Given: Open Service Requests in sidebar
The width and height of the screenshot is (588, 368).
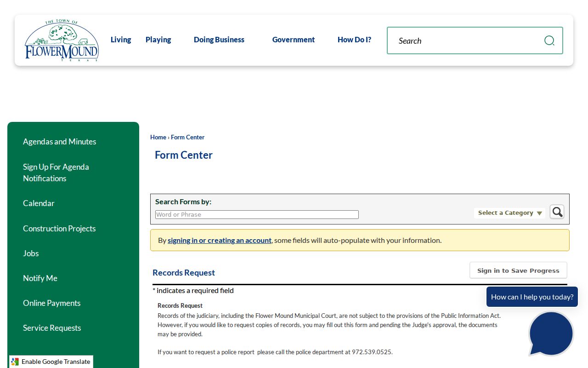Looking at the screenshot, I should click(52, 328).
